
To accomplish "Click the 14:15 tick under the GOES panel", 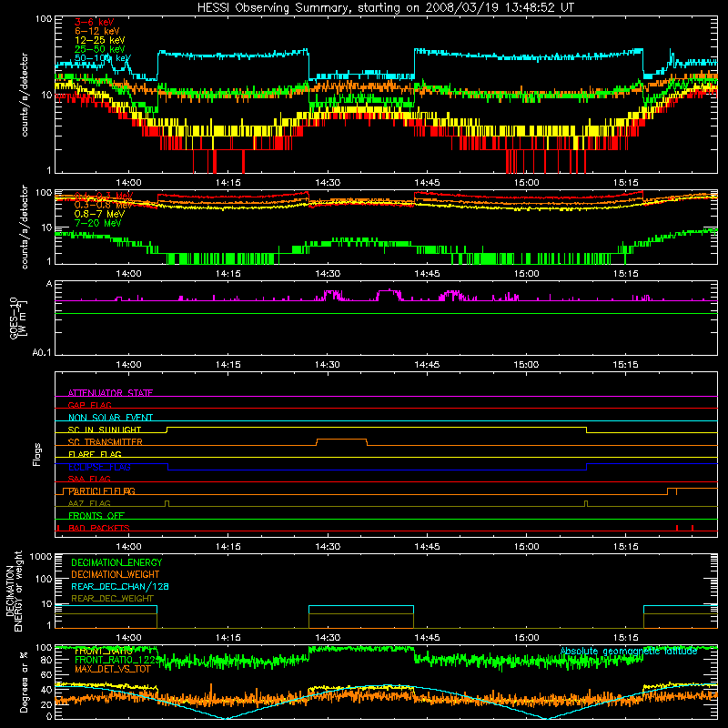I will [228, 365].
